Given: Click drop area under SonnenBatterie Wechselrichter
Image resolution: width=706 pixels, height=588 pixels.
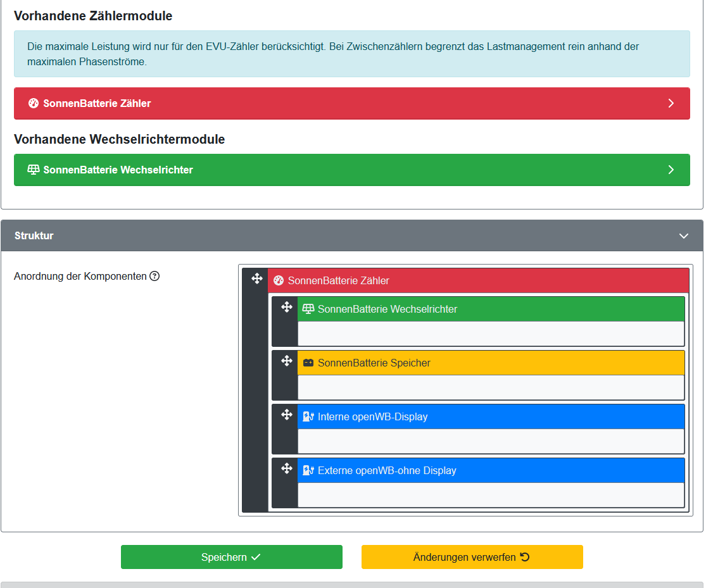Looking at the screenshot, I should [x=491, y=334].
